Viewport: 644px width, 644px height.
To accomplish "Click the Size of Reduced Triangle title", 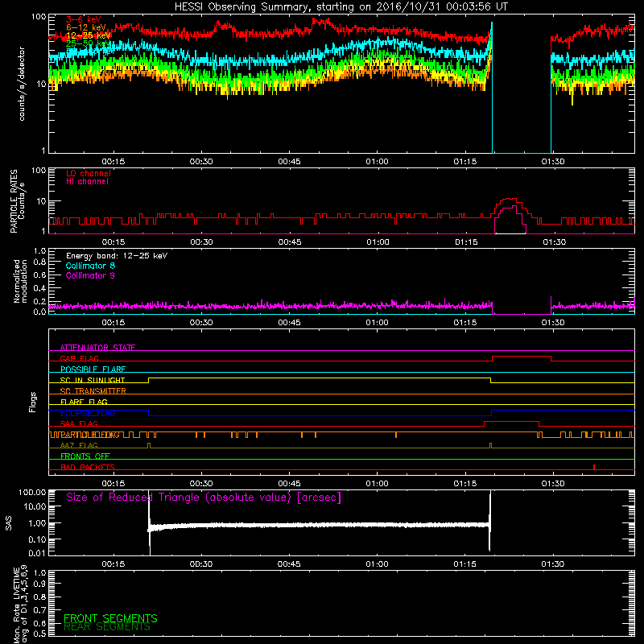I will click(204, 497).
